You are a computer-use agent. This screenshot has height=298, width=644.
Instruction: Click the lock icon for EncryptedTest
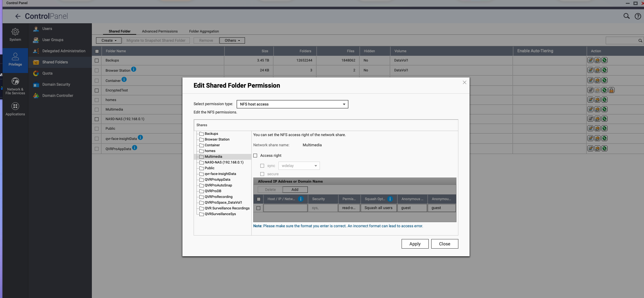pos(611,90)
